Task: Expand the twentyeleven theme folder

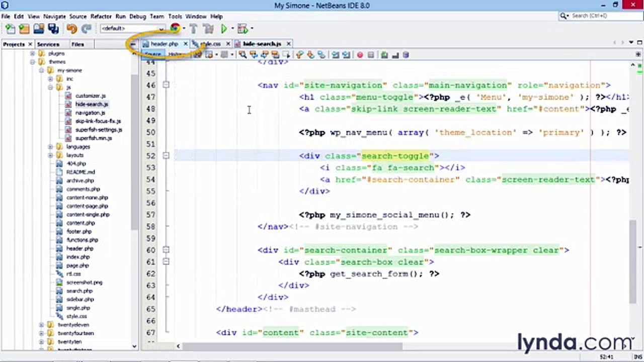Action: pos(42,325)
